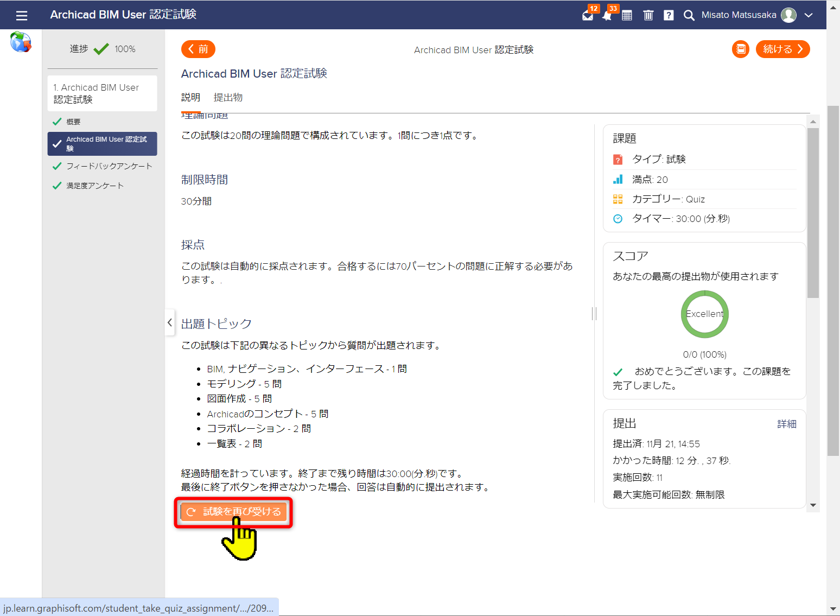Select the highlighted Archicad BIM User 認定試験 item
Screen dimensions: 840x616
click(103, 144)
